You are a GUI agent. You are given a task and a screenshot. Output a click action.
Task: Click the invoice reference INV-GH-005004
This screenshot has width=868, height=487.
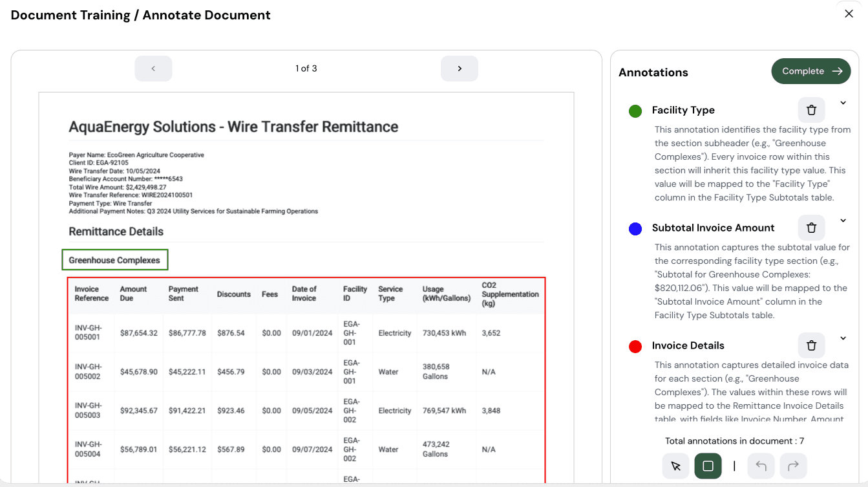tap(87, 449)
